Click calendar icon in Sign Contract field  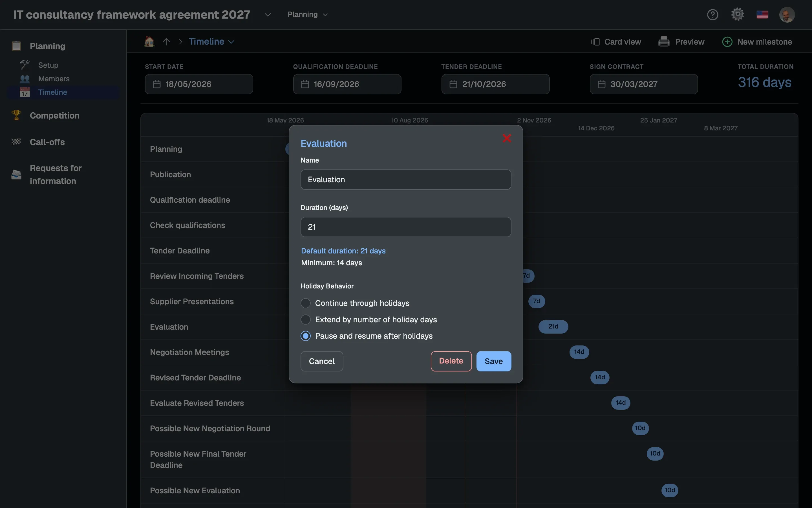[x=602, y=84]
